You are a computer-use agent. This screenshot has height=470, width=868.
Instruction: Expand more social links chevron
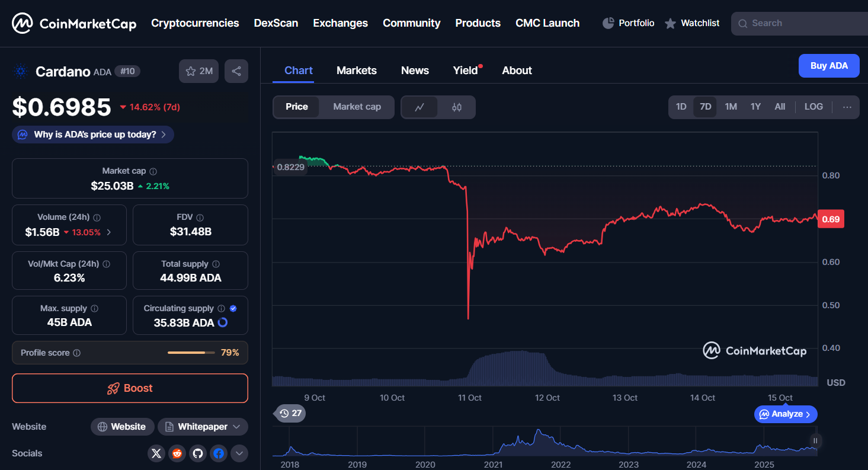coord(239,453)
